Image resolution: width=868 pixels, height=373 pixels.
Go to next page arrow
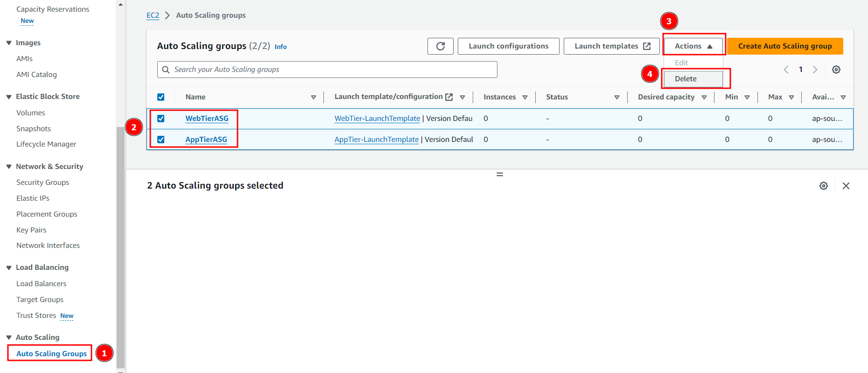click(815, 70)
